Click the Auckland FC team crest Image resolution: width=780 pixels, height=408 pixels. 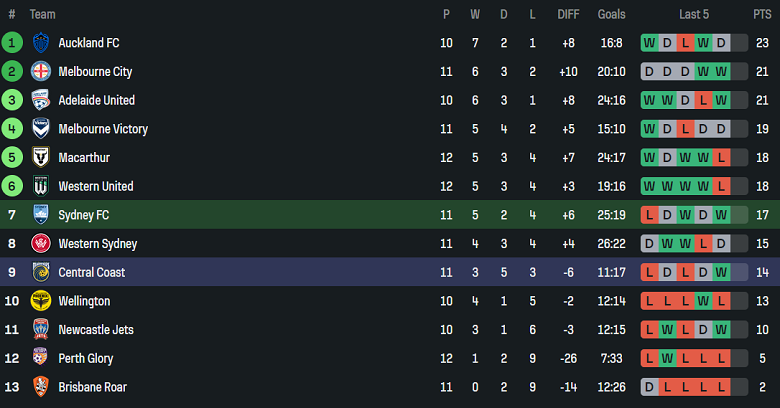pyautogui.click(x=41, y=43)
